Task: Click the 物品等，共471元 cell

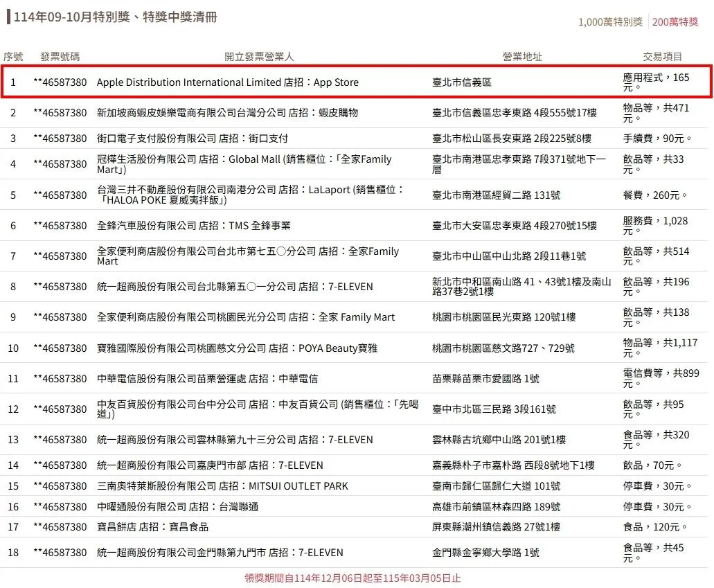Action: (x=656, y=113)
